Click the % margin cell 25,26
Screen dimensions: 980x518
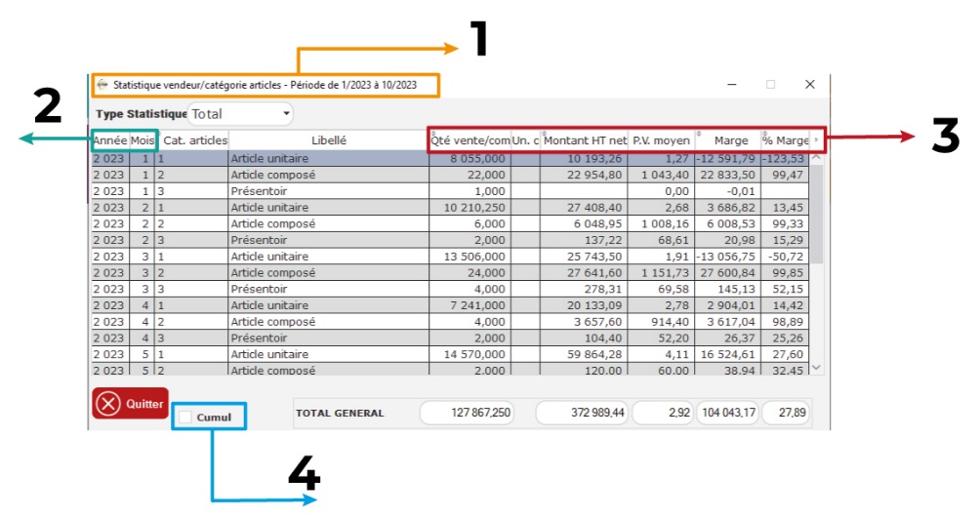[x=786, y=338]
